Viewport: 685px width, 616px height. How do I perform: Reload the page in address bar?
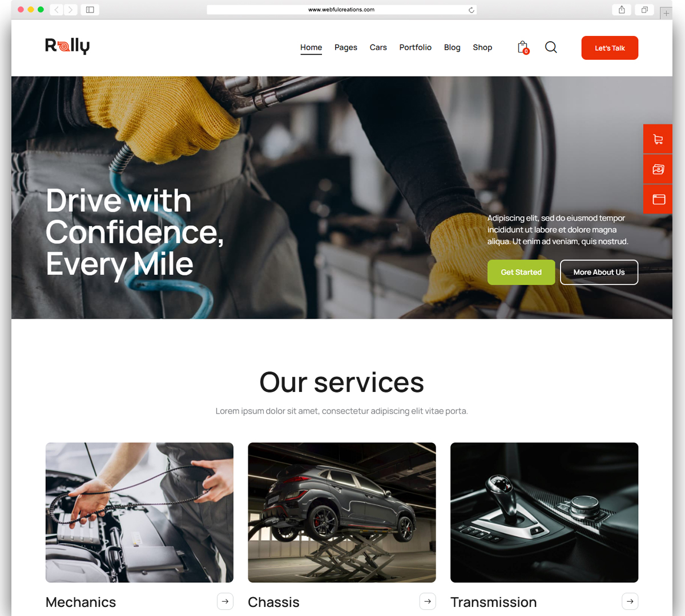[x=472, y=10]
